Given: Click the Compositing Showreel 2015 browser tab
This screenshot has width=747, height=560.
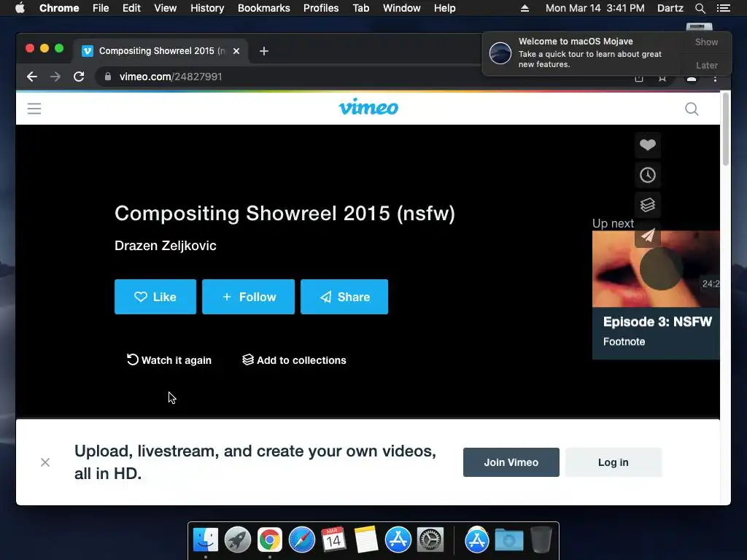Looking at the screenshot, I should point(160,51).
